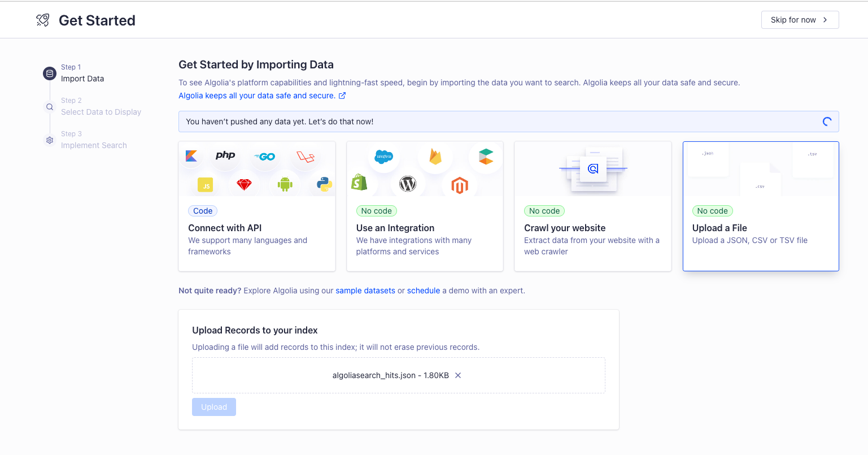868x455 pixels.
Task: Click the external link icon after secure link
Action: point(342,96)
